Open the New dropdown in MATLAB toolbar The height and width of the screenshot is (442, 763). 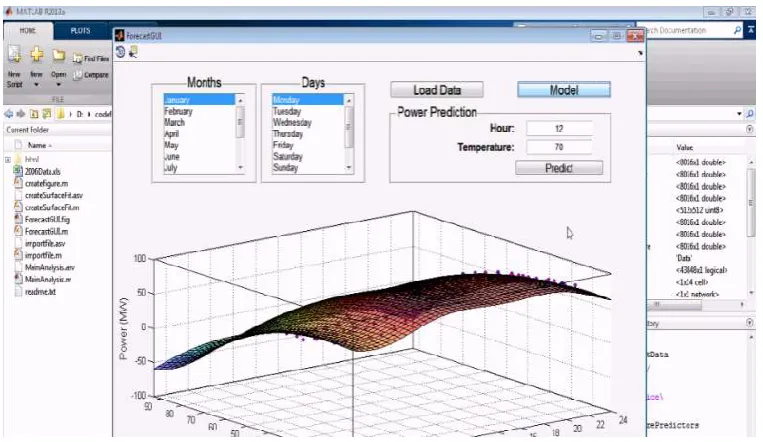coord(36,84)
